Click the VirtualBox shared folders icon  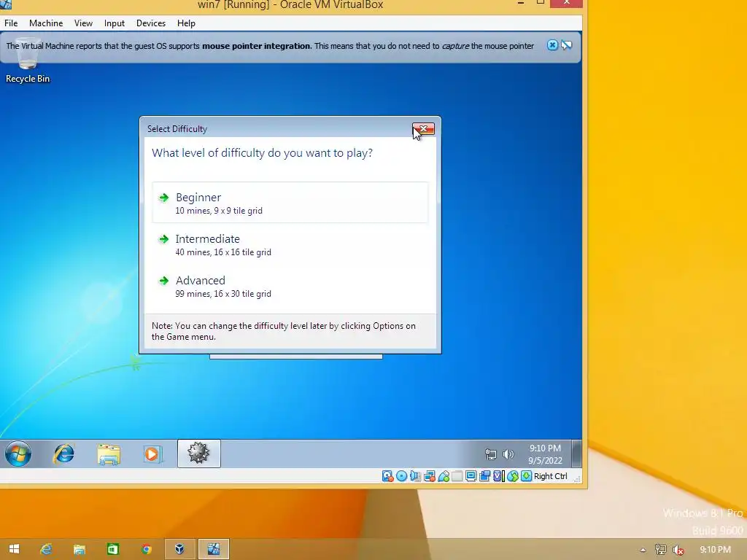[x=457, y=476]
